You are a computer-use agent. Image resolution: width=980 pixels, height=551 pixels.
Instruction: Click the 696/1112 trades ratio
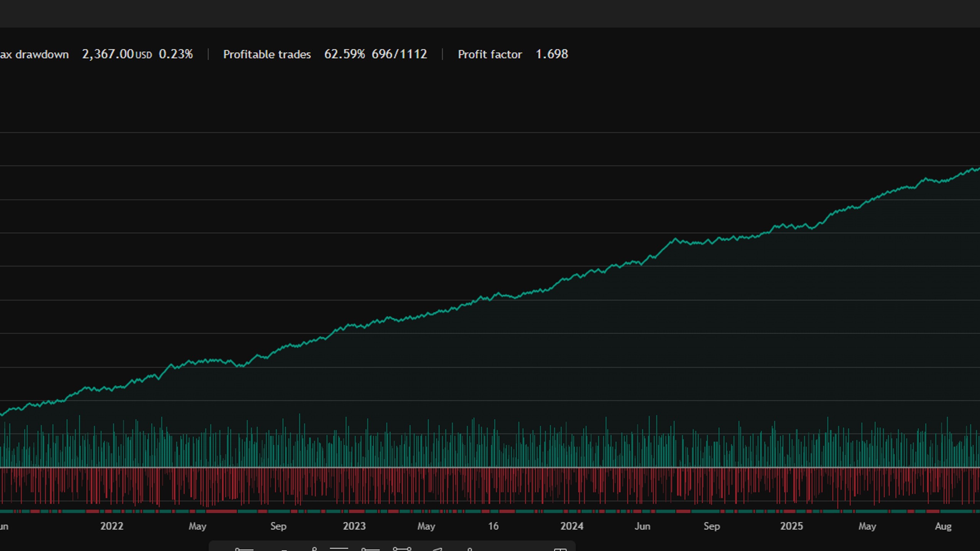point(399,54)
